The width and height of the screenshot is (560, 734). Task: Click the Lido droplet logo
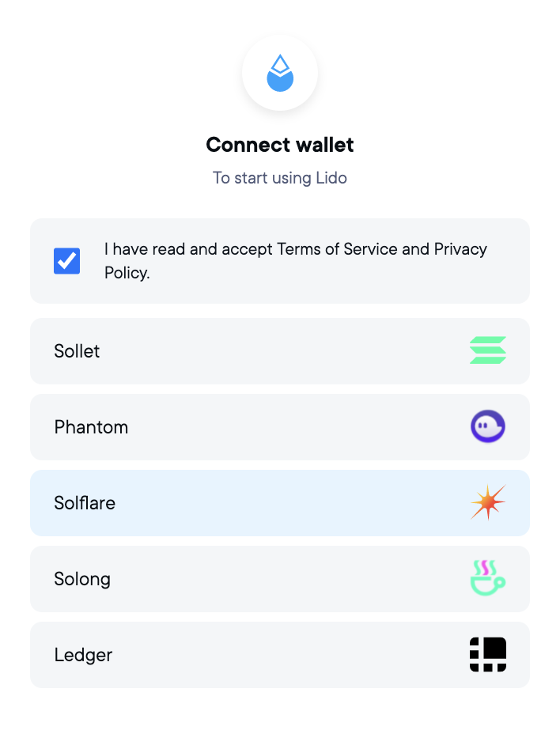click(280, 74)
